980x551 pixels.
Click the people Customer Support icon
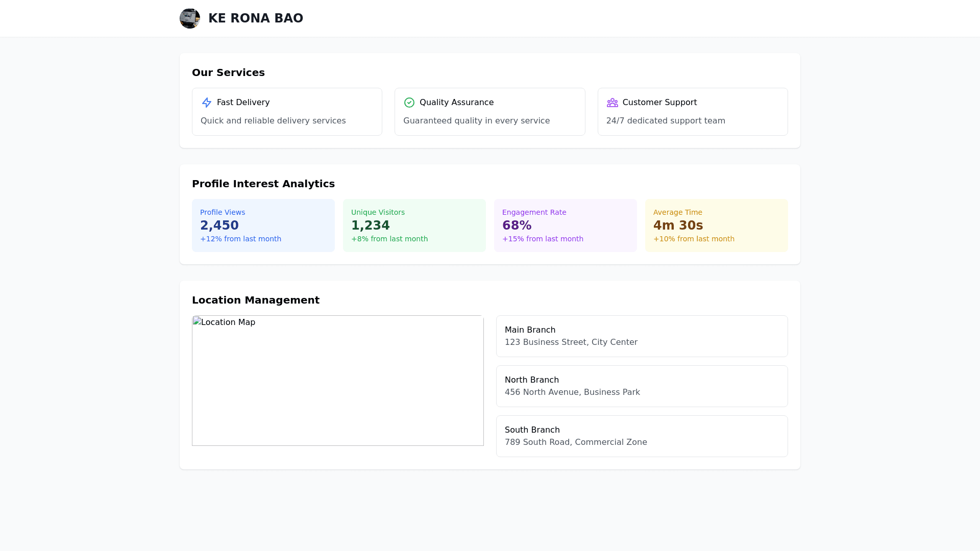pyautogui.click(x=612, y=103)
